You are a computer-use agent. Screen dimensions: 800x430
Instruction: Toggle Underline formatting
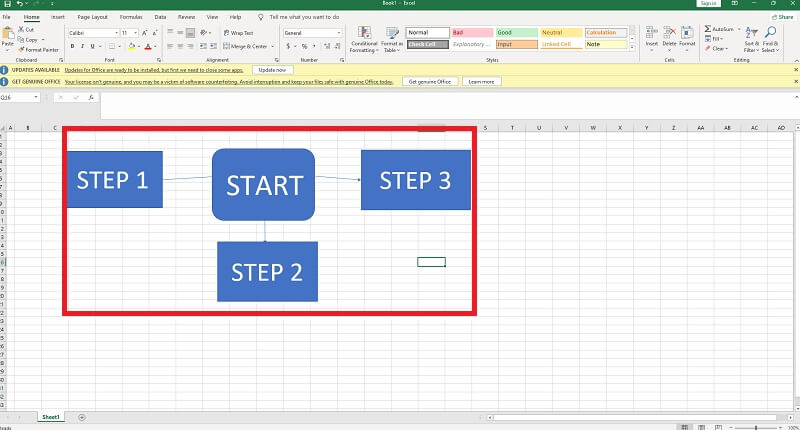click(92, 46)
